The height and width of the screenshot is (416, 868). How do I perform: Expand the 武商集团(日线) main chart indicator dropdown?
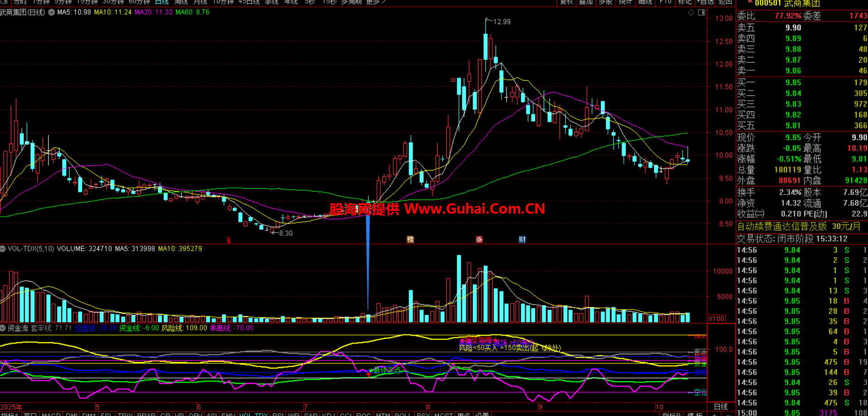pos(52,12)
